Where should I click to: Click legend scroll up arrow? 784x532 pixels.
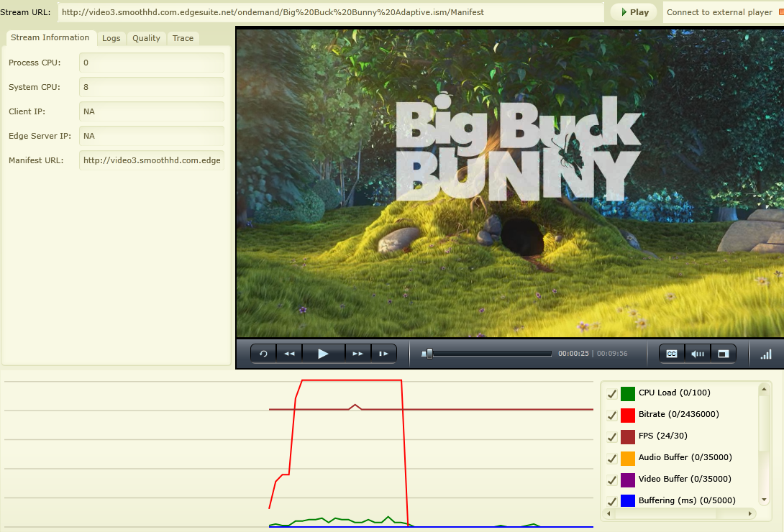(763, 389)
